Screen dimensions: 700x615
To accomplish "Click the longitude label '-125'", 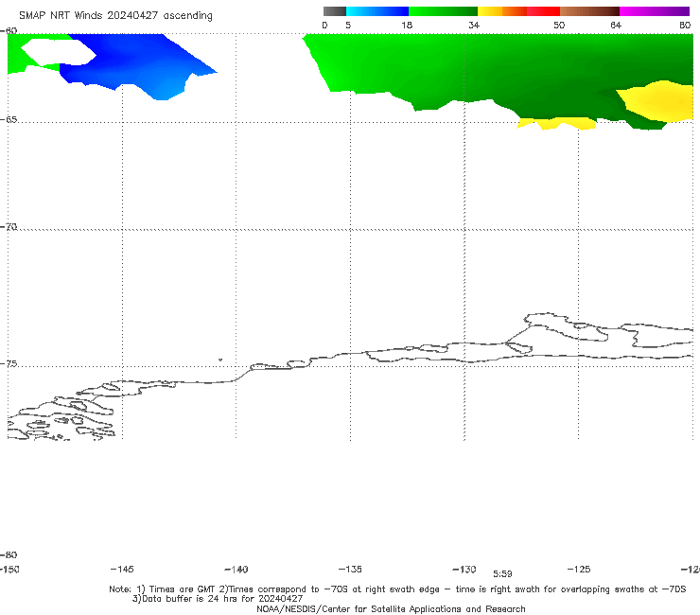I will 579,570.
